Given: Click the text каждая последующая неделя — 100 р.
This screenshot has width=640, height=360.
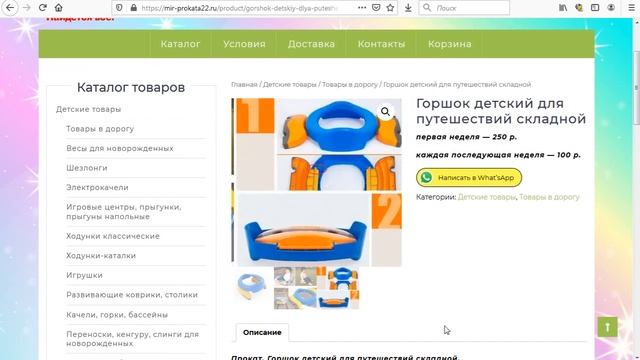Looking at the screenshot, I should [498, 155].
